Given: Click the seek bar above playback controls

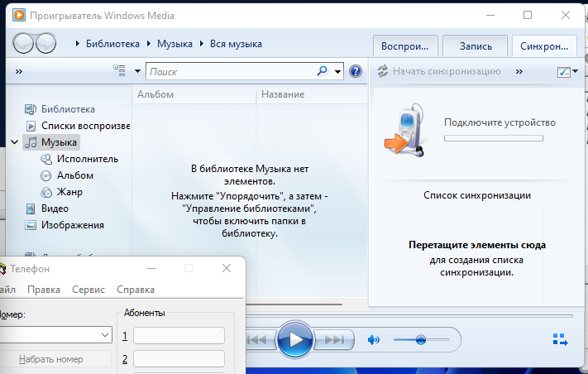Looking at the screenshot, I should 409,316.
